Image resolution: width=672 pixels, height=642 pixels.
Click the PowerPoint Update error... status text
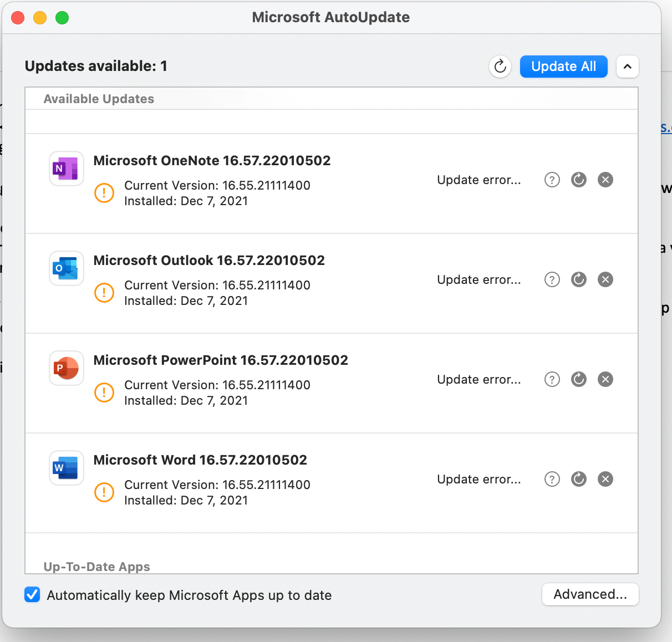click(479, 379)
